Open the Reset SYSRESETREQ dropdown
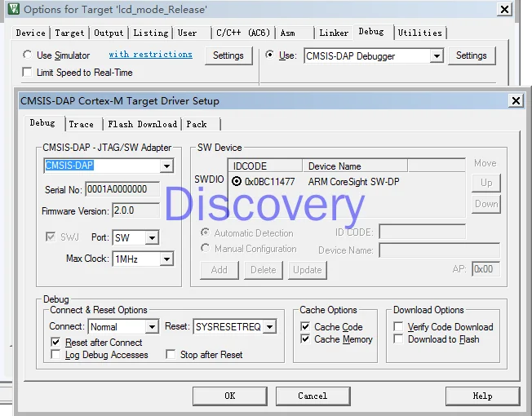 click(x=270, y=327)
